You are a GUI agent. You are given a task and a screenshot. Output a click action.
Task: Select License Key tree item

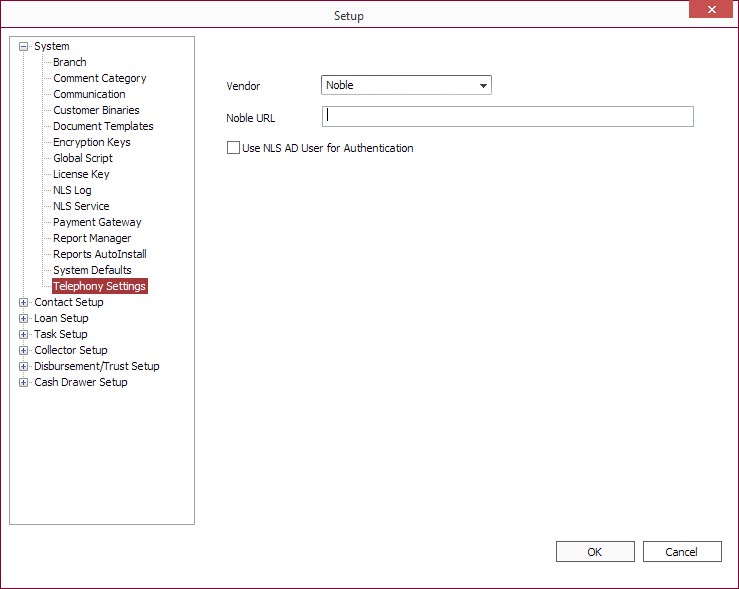click(81, 174)
